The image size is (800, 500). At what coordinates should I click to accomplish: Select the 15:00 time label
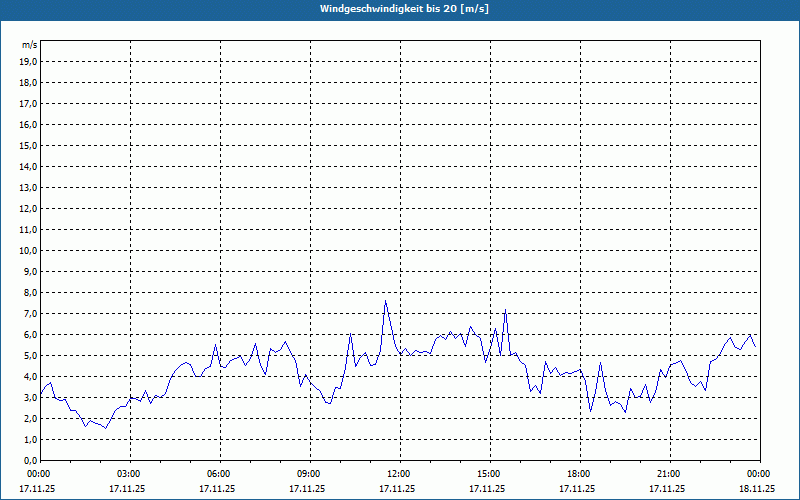click(489, 474)
